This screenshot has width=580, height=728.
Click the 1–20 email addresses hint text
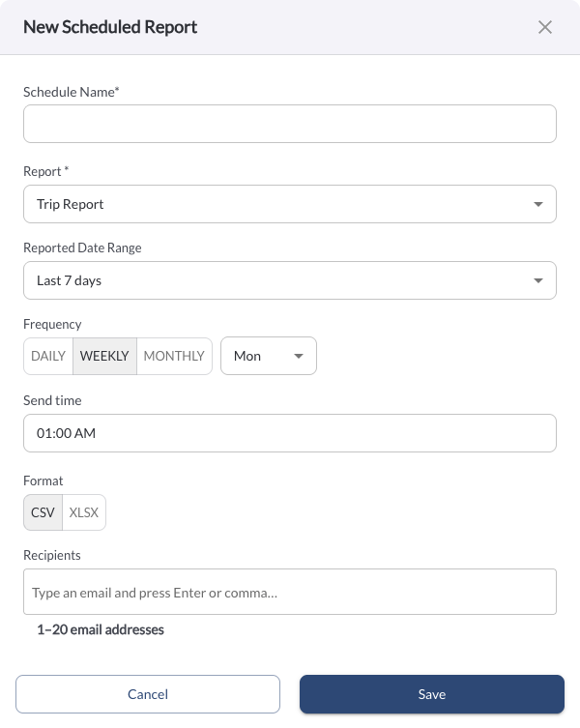[101, 629]
